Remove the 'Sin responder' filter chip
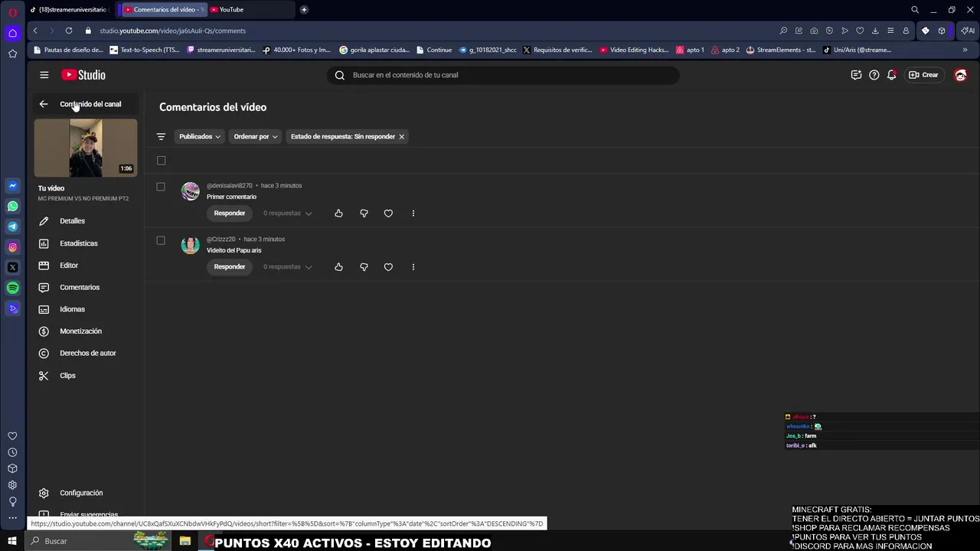 click(401, 137)
